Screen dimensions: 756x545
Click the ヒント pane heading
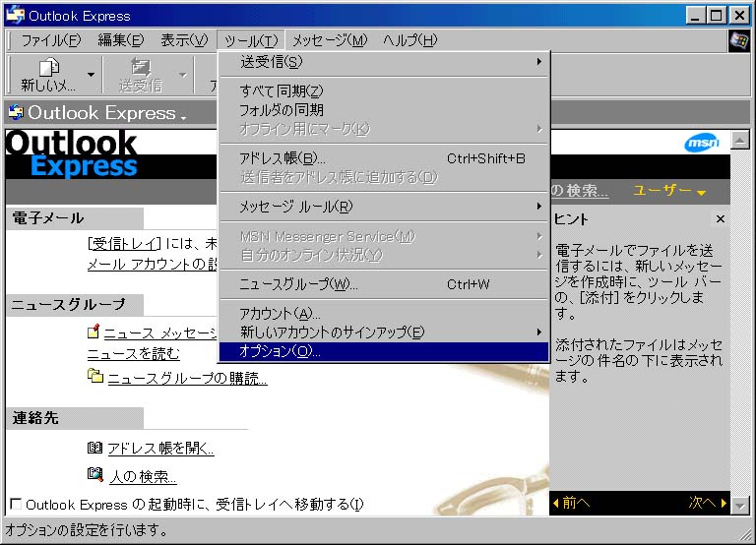pos(571,219)
